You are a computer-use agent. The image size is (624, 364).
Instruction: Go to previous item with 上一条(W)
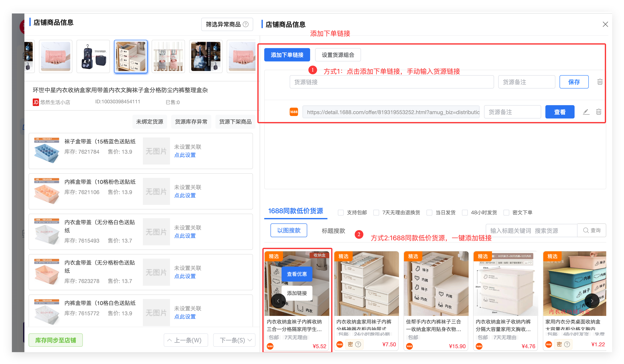coord(186,340)
